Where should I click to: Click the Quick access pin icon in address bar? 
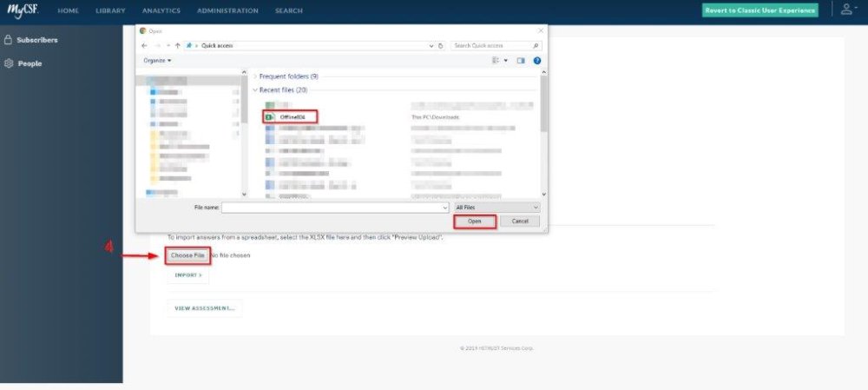coord(188,45)
